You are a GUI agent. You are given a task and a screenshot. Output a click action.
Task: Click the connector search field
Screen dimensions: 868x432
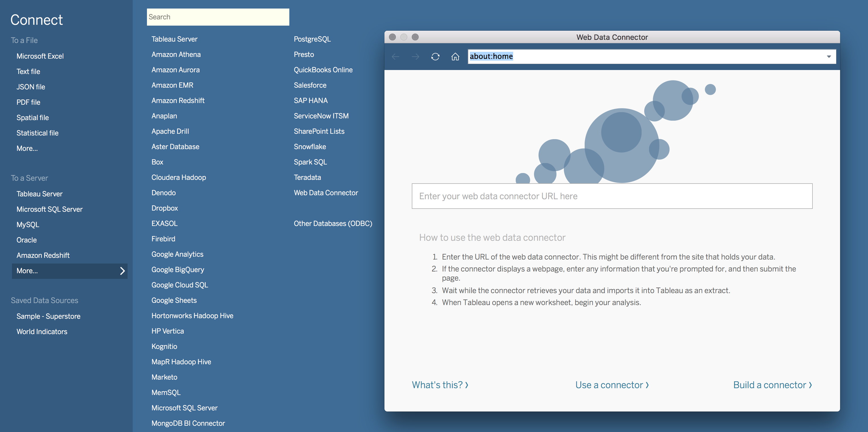[x=218, y=17]
